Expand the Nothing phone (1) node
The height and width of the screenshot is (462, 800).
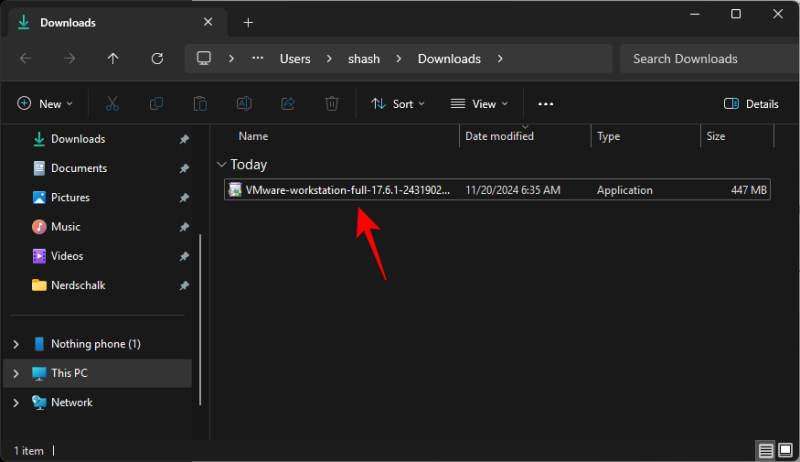(x=15, y=344)
